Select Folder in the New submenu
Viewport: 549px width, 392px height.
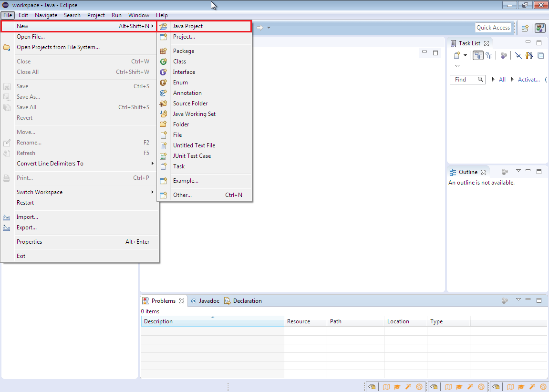pyautogui.click(x=205, y=124)
